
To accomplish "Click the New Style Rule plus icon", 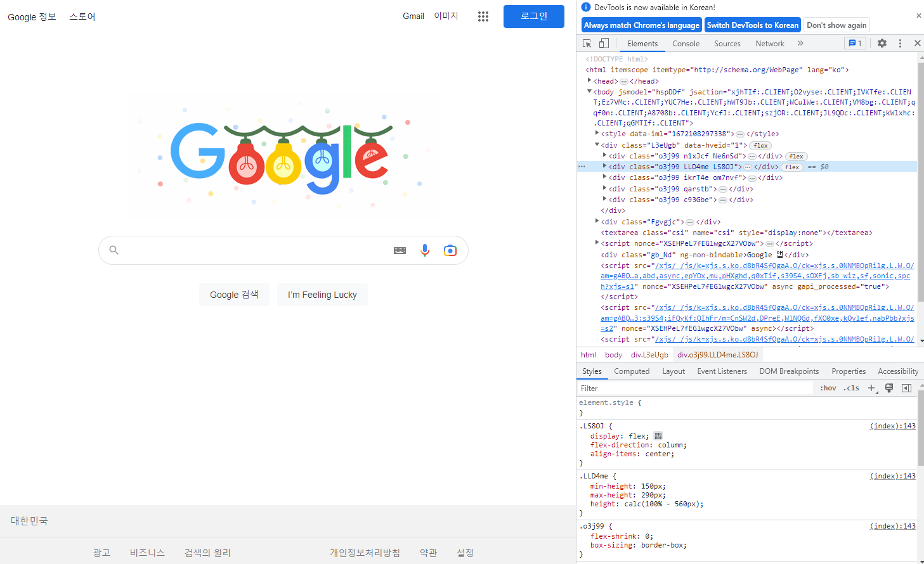I will click(x=871, y=388).
